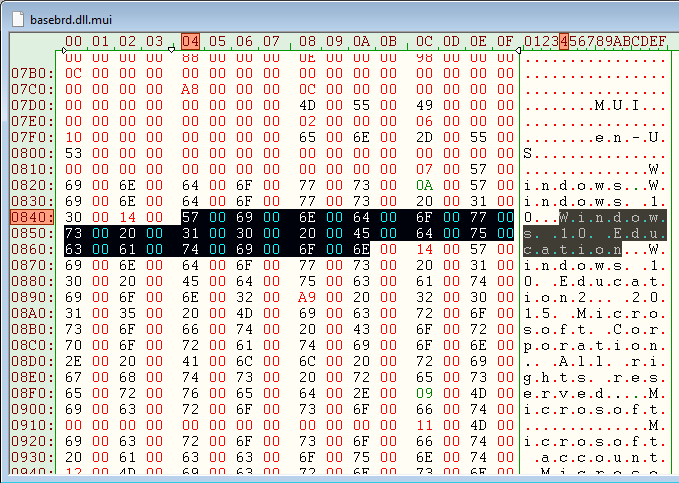Click the 08 column header in ruler
This screenshot has width=679, height=483.
(307, 41)
